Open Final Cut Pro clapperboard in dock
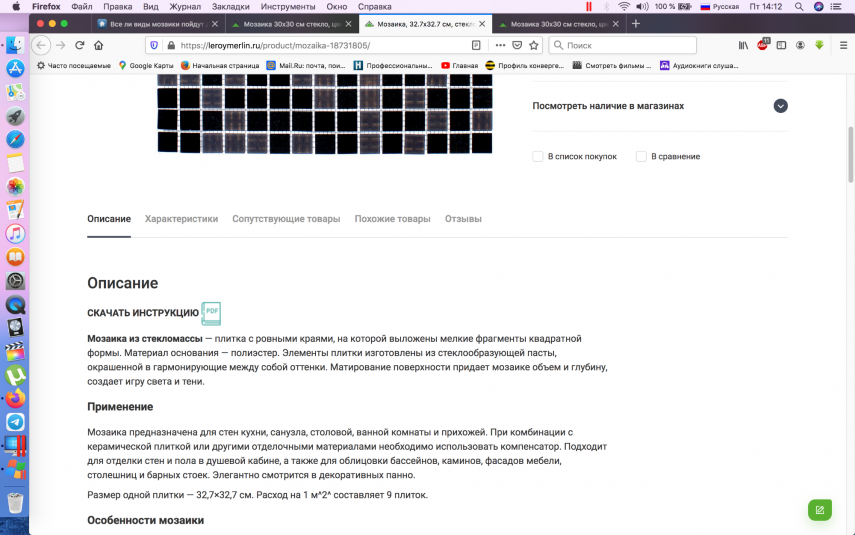 15,351
